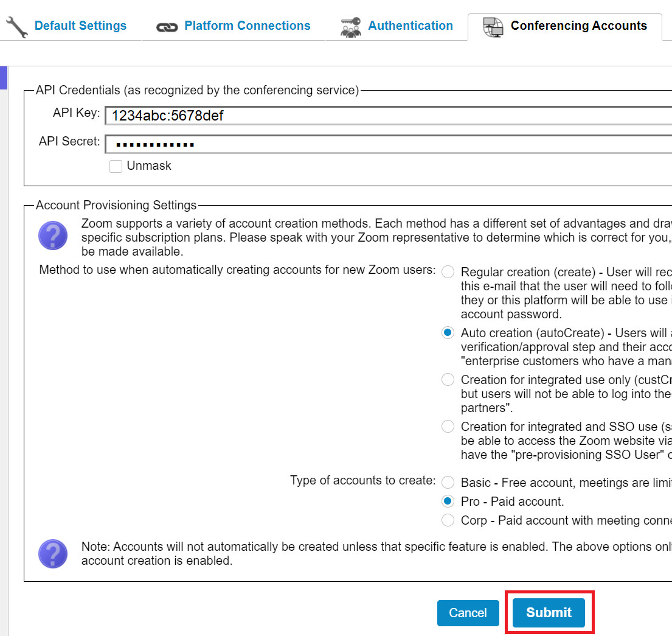Click the 'API Secret:' label

69,141
